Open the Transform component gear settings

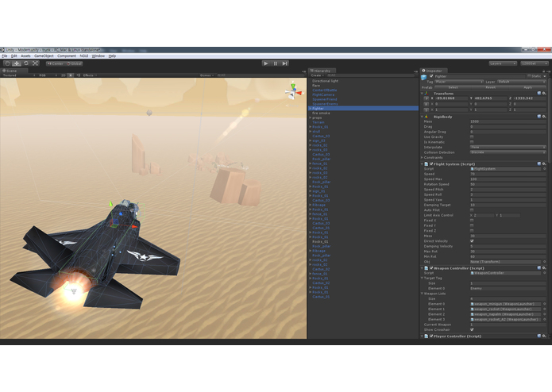pos(544,93)
